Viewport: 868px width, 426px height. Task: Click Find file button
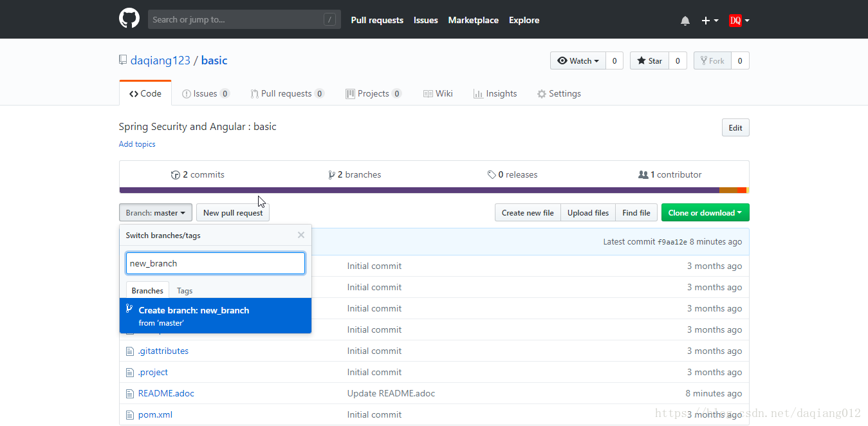pyautogui.click(x=636, y=212)
